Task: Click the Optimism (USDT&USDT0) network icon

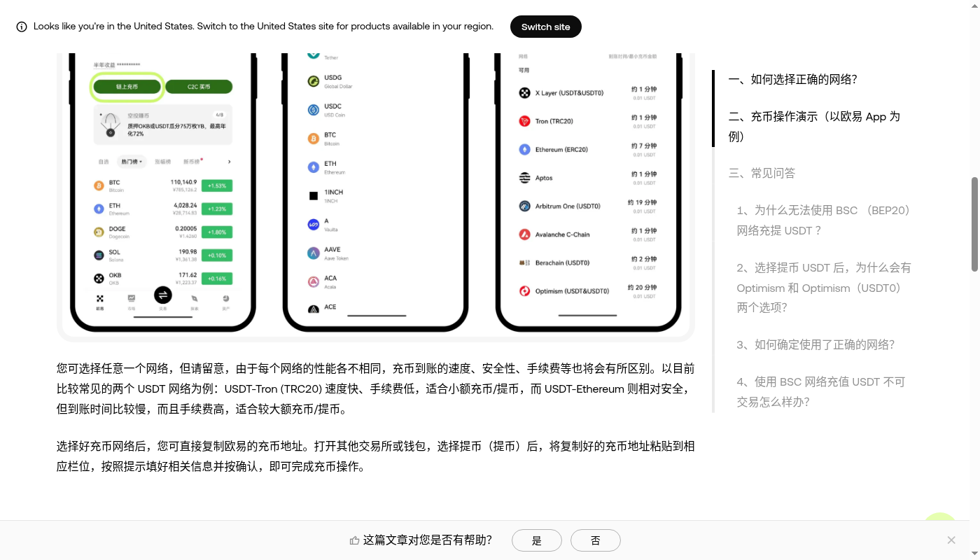Action: [x=524, y=290]
